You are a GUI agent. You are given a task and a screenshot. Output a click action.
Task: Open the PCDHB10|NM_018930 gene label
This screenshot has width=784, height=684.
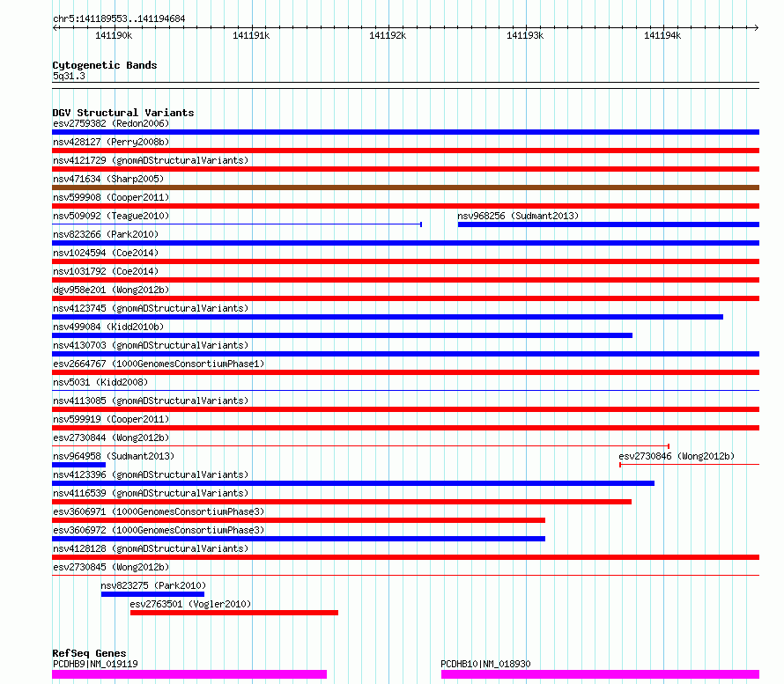point(485,664)
